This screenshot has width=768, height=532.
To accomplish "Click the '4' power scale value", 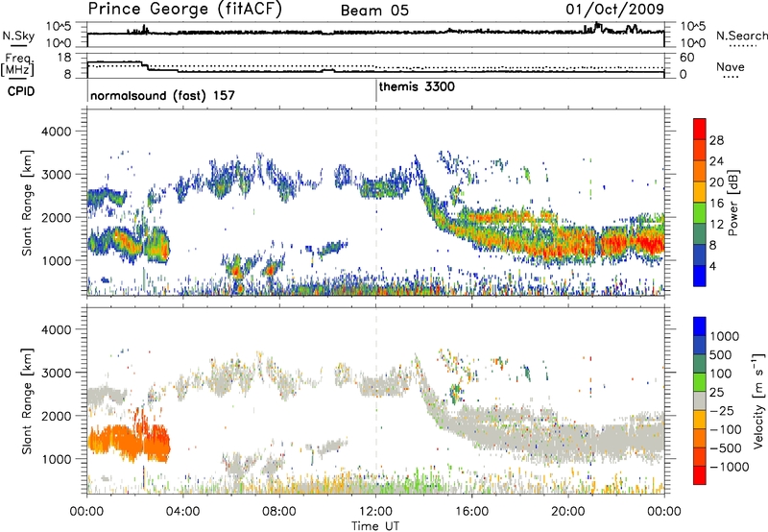I will pyautogui.click(x=712, y=266).
